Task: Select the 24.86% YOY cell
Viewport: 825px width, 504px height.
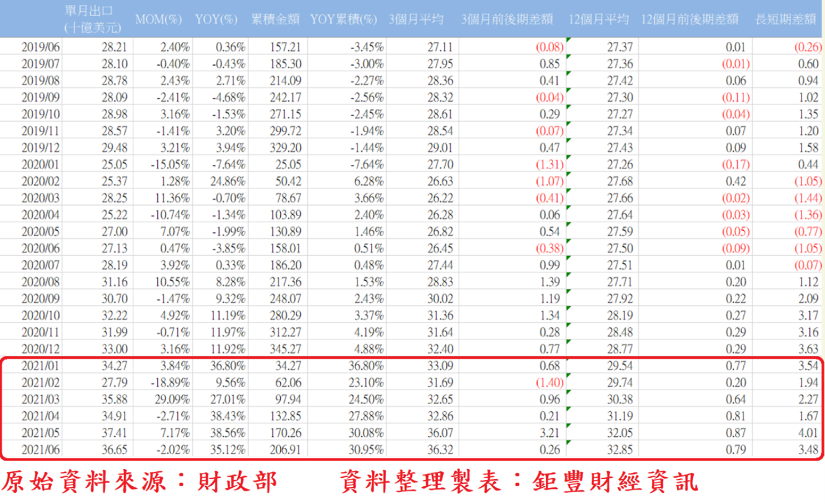Action: [x=228, y=181]
